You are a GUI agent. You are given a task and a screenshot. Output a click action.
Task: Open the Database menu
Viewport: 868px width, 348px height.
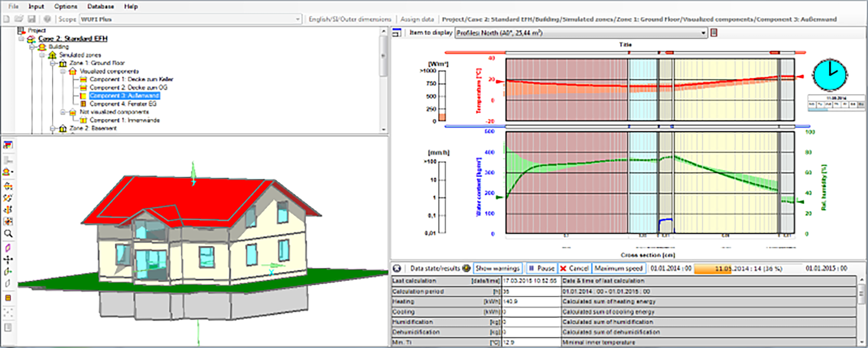tap(100, 6)
